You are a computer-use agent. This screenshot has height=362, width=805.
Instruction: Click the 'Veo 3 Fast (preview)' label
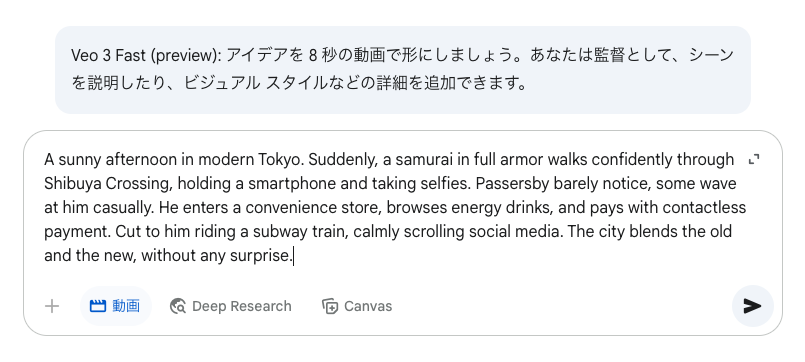point(147,55)
